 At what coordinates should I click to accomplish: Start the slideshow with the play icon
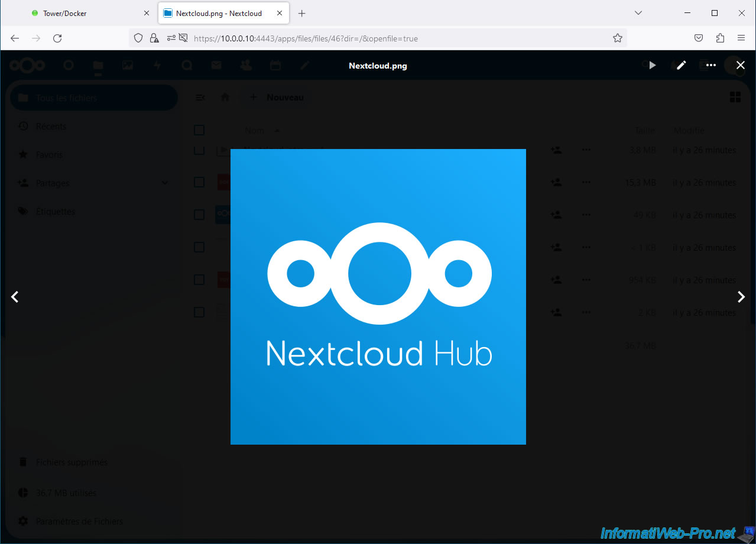point(652,66)
